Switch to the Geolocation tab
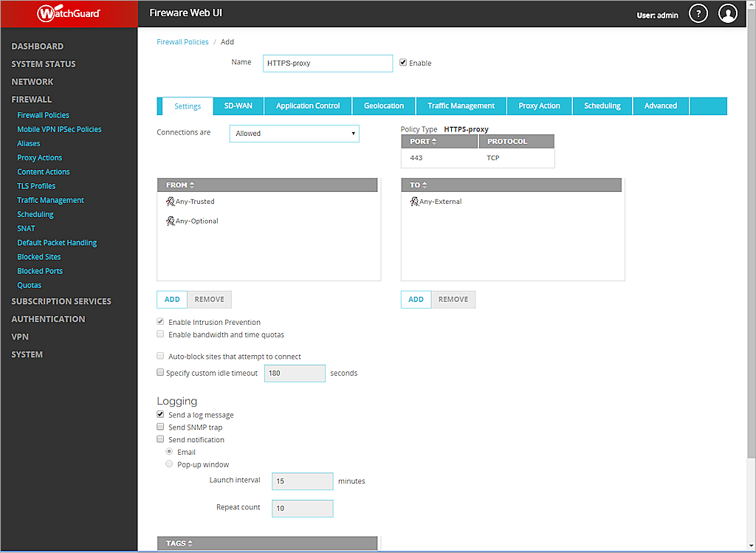Screen dimensions: 756x553 (x=384, y=106)
